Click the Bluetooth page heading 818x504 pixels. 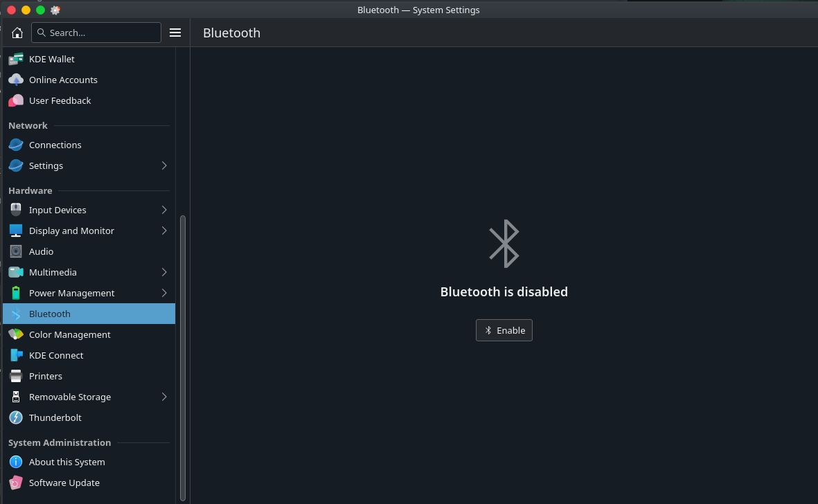pos(231,33)
